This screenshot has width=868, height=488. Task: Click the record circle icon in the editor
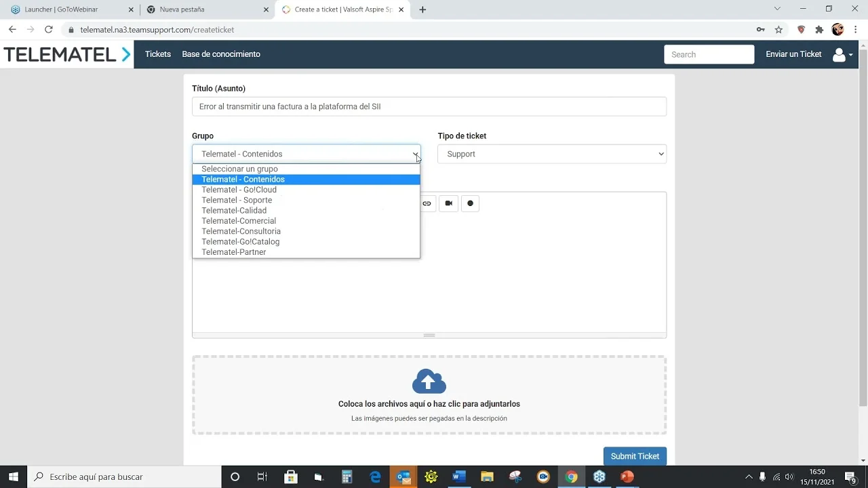(470, 203)
